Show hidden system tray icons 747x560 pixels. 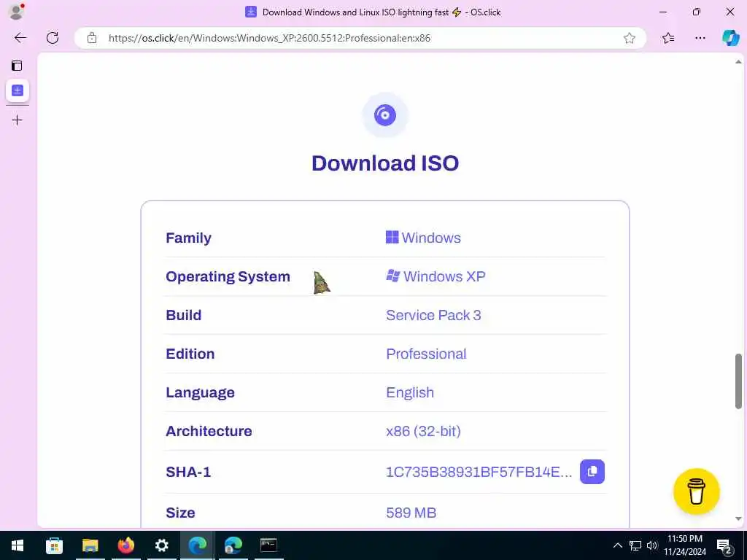tap(617, 545)
